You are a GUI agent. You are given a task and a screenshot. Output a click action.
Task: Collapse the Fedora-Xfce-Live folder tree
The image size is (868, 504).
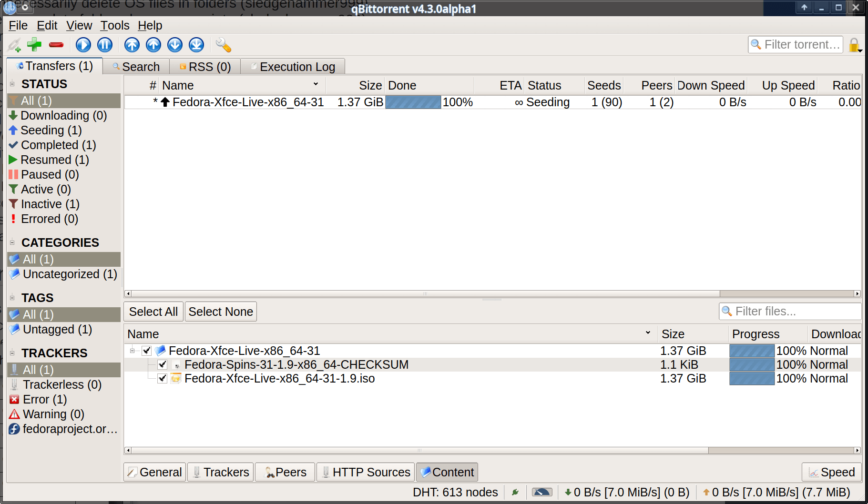click(x=132, y=351)
